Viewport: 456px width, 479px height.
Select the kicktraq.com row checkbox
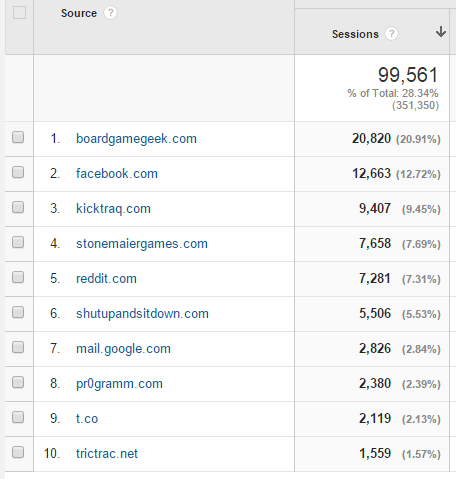tap(18, 207)
